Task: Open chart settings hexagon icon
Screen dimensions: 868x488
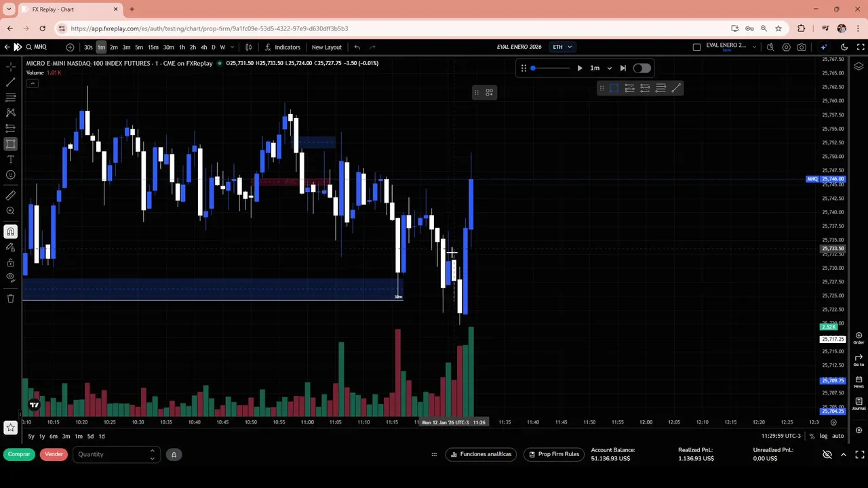Action: [786, 47]
